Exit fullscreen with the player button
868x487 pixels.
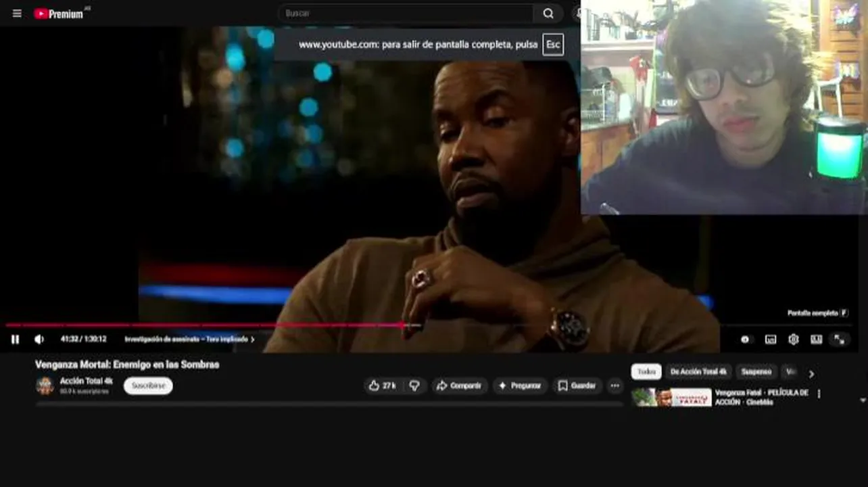coord(839,340)
